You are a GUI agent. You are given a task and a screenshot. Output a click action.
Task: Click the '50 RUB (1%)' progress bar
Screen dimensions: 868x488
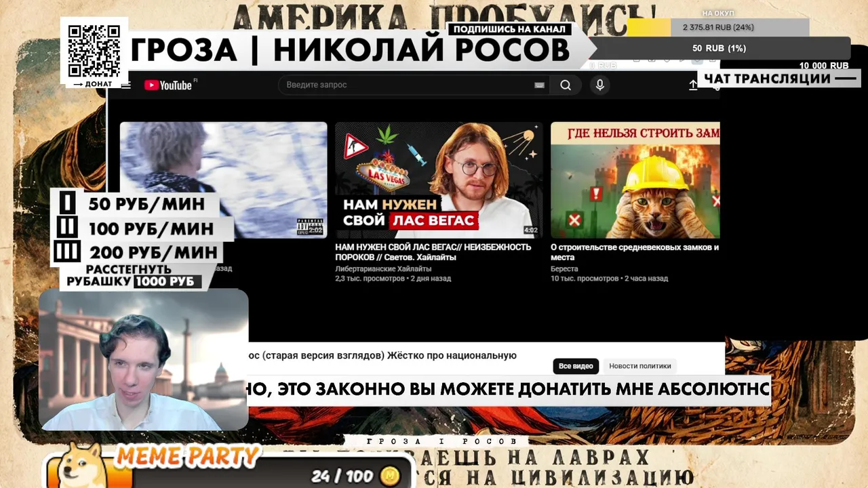coord(719,48)
